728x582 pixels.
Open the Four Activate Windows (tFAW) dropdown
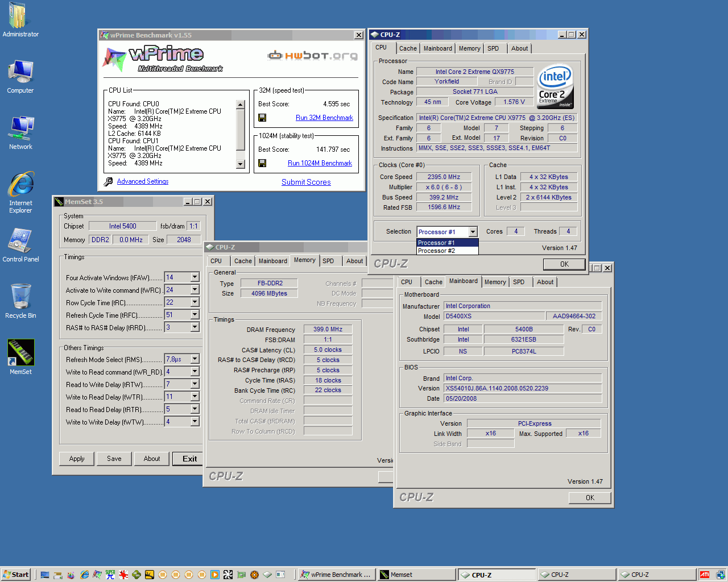pyautogui.click(x=195, y=277)
